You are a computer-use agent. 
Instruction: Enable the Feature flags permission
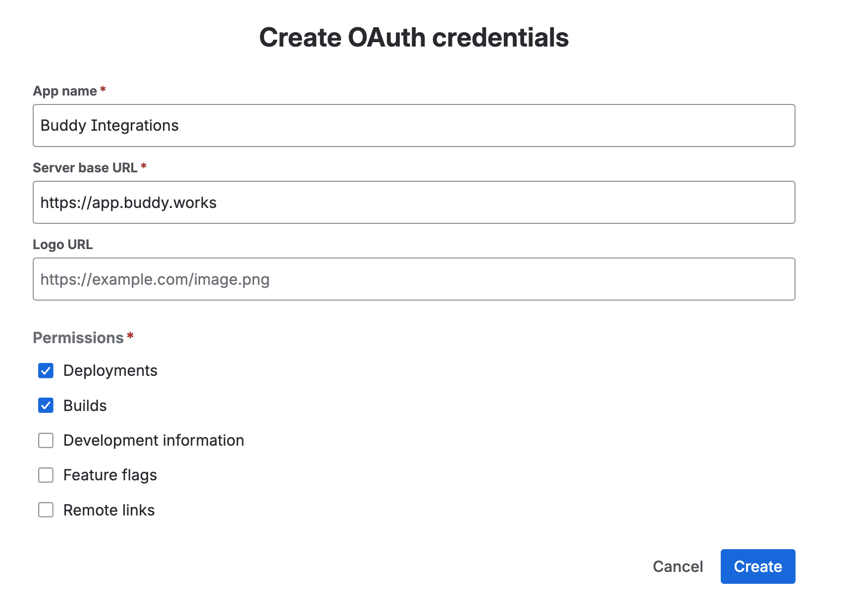coord(46,475)
